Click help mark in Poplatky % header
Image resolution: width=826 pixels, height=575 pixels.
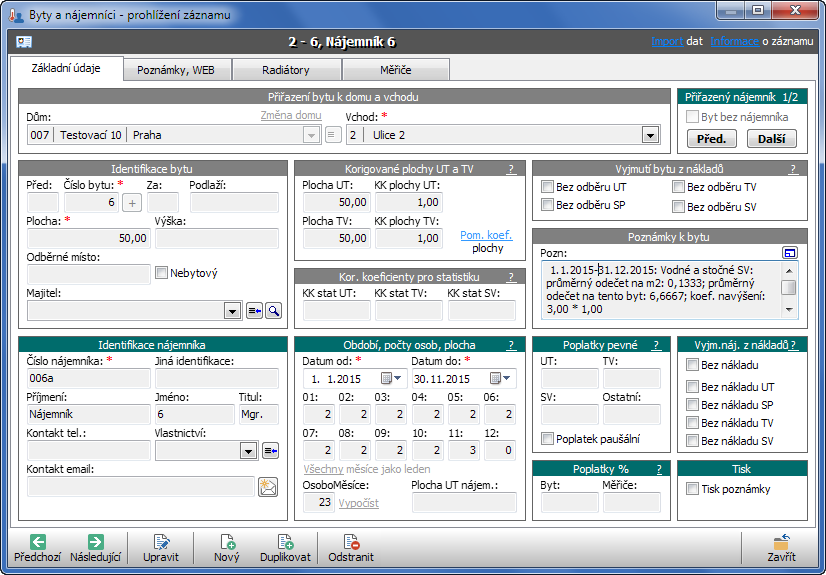(x=659, y=469)
